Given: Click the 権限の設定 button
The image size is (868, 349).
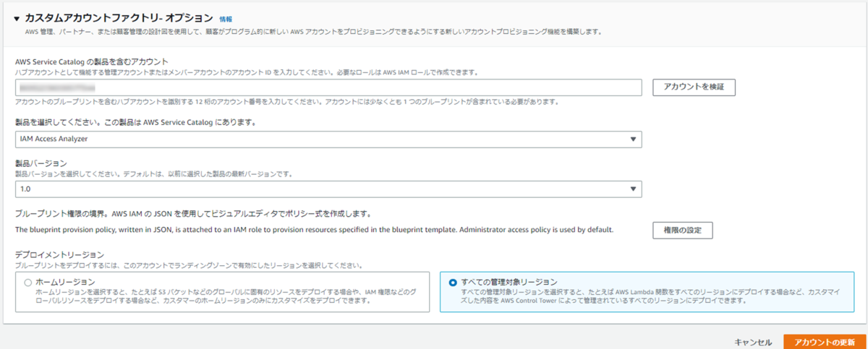Looking at the screenshot, I should [x=683, y=230].
